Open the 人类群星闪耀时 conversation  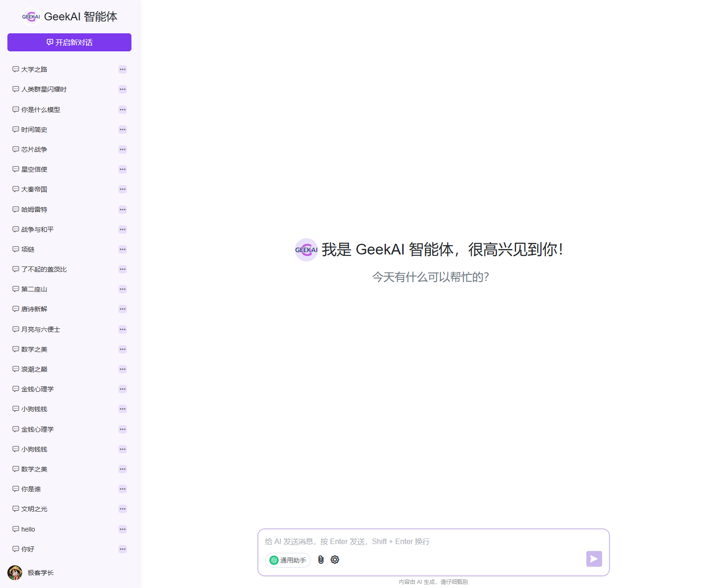(x=69, y=89)
